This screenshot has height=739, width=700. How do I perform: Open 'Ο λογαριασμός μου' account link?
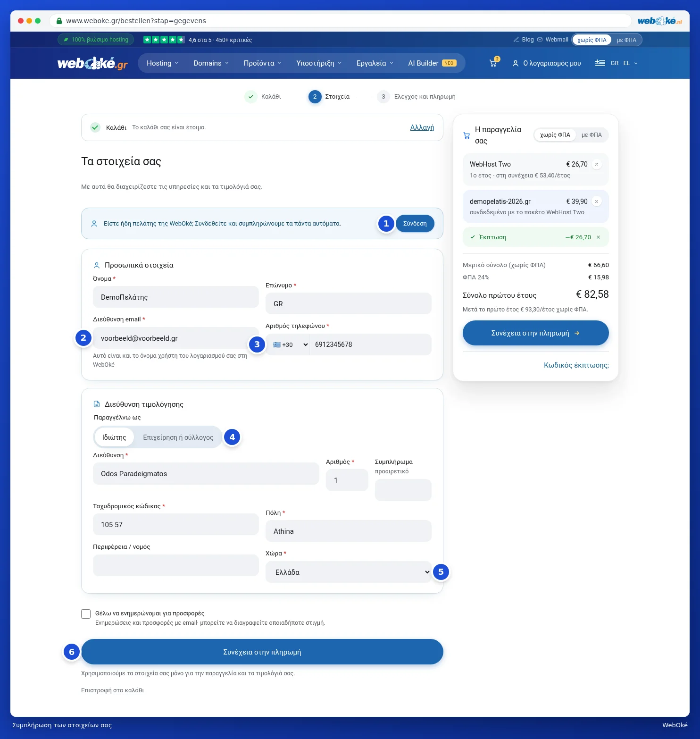pos(547,63)
